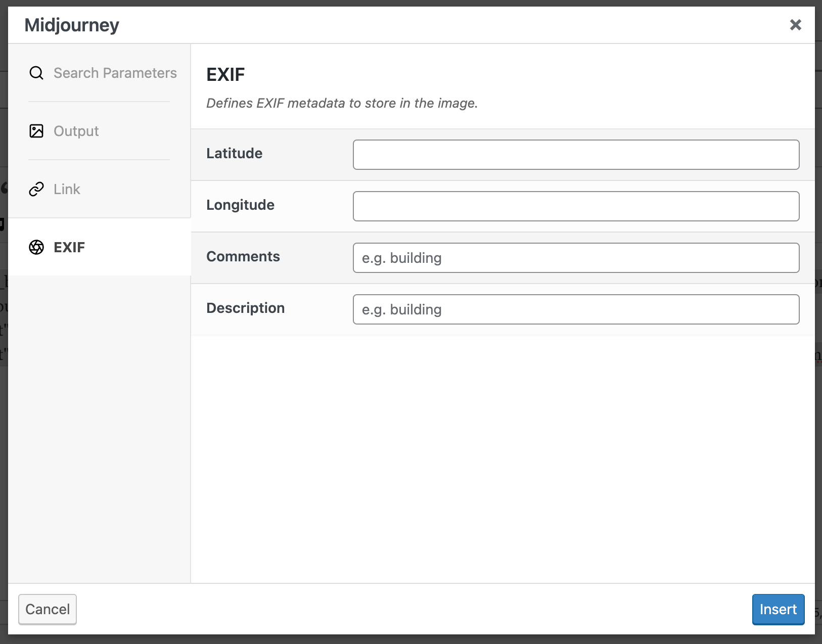822x644 pixels.
Task: Open the Output tab
Action: click(x=76, y=131)
